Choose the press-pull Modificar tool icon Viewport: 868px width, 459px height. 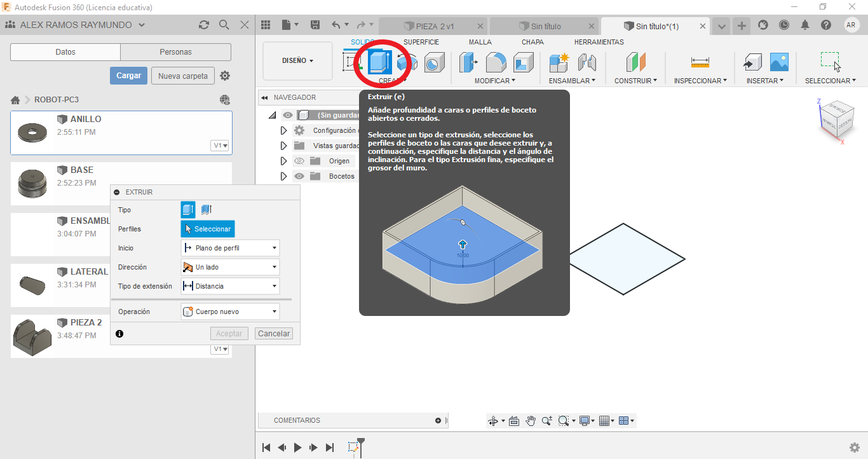click(468, 62)
